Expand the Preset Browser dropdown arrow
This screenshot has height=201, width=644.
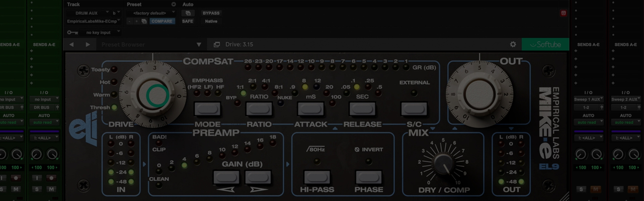(x=199, y=44)
